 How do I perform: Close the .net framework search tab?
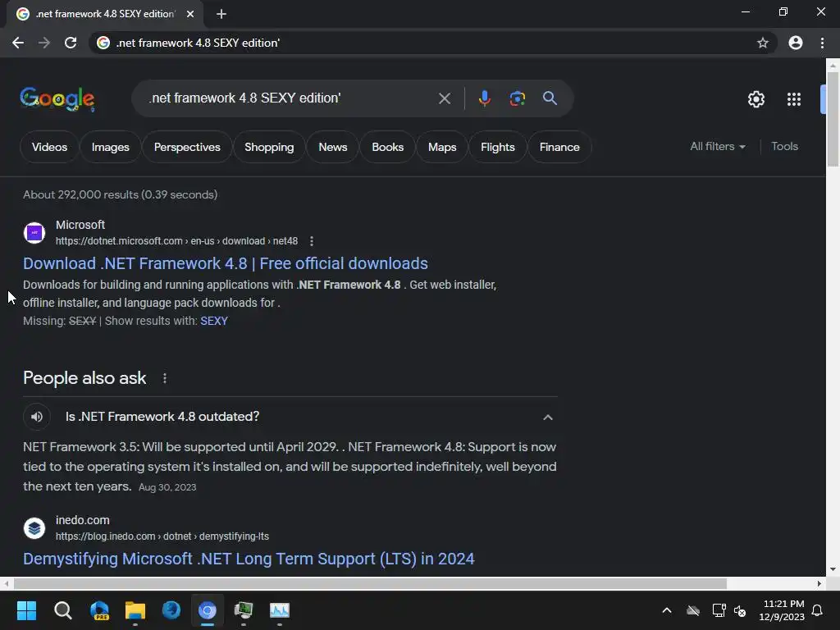pos(190,14)
